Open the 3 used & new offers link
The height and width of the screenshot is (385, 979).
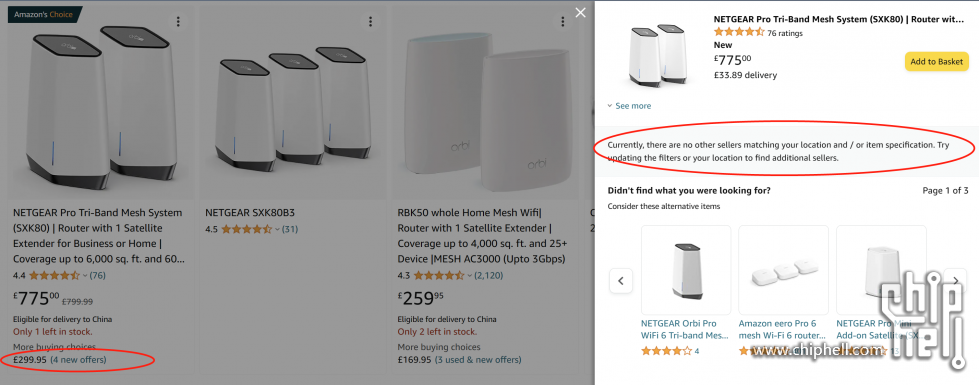click(x=478, y=359)
